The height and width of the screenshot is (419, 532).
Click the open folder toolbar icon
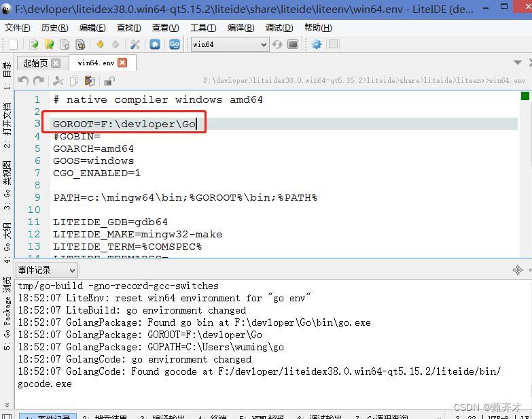pos(49,44)
